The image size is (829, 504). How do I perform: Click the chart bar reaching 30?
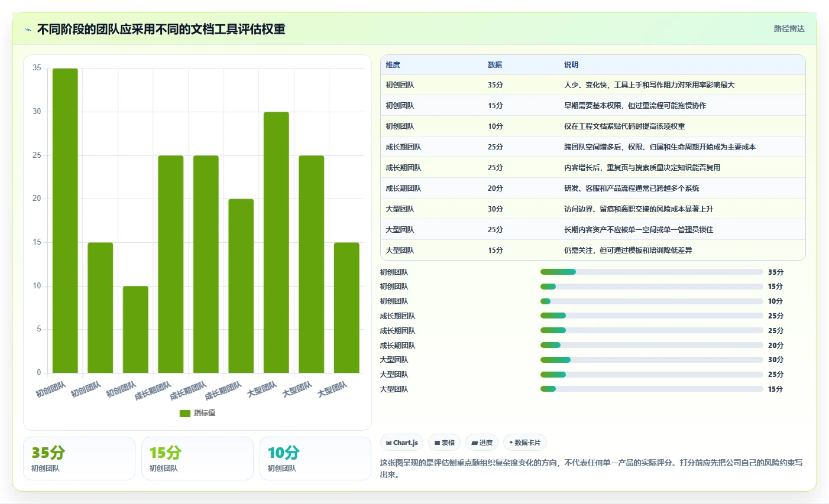pyautogui.click(x=276, y=242)
